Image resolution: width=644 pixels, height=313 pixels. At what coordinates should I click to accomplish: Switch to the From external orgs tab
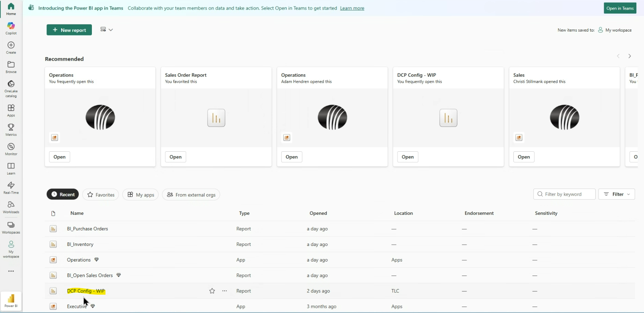point(191,194)
